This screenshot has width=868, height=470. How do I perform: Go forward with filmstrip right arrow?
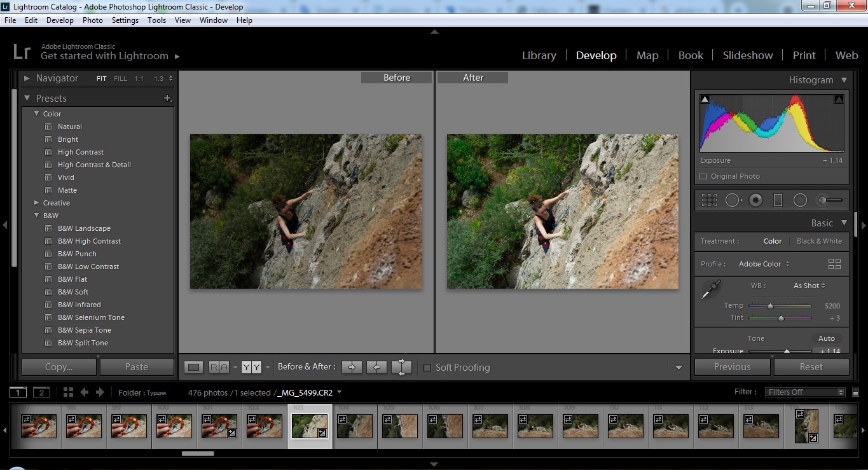(x=100, y=392)
